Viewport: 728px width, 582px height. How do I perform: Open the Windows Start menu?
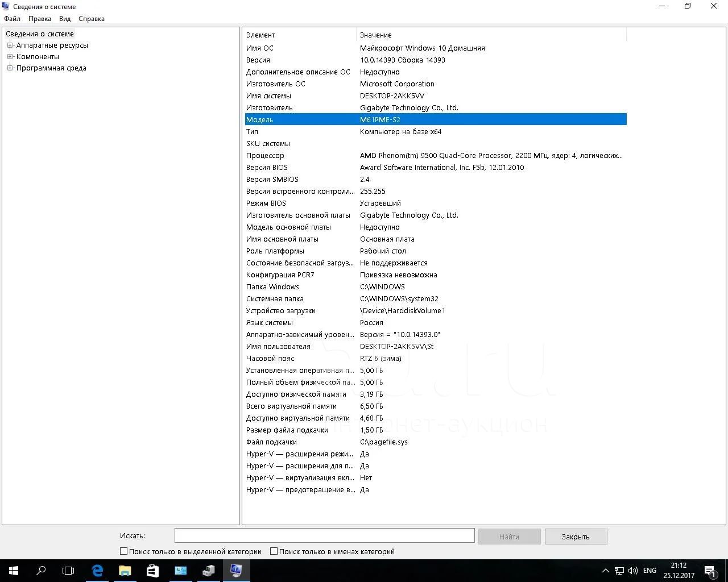[x=13, y=571]
